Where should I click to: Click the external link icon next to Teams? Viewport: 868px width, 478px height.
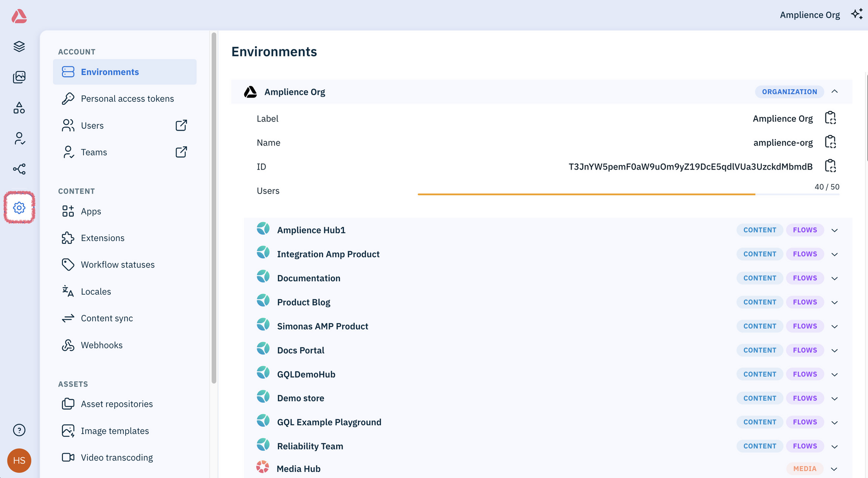(x=181, y=152)
